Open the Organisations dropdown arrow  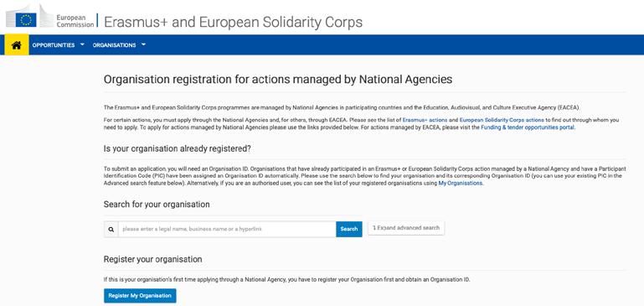point(143,44)
